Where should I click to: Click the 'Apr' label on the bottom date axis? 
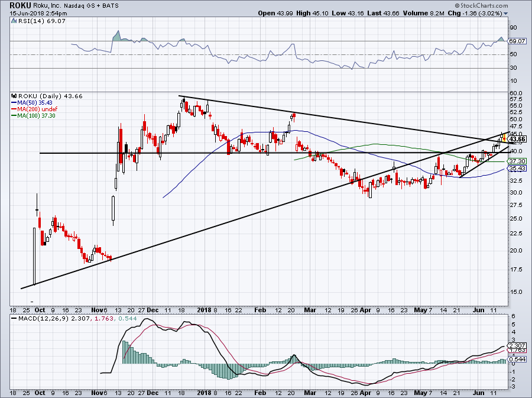[x=365, y=393]
